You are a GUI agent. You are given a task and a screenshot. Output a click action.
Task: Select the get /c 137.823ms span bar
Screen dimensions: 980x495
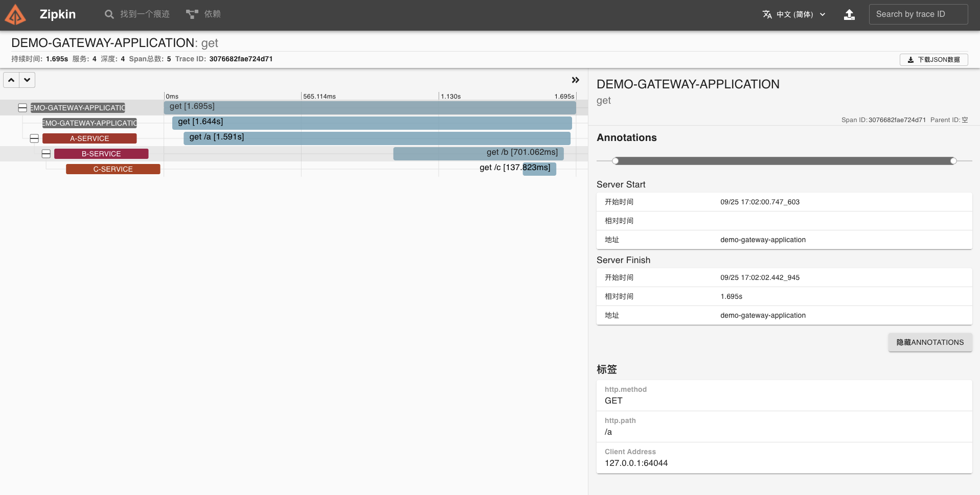(539, 169)
